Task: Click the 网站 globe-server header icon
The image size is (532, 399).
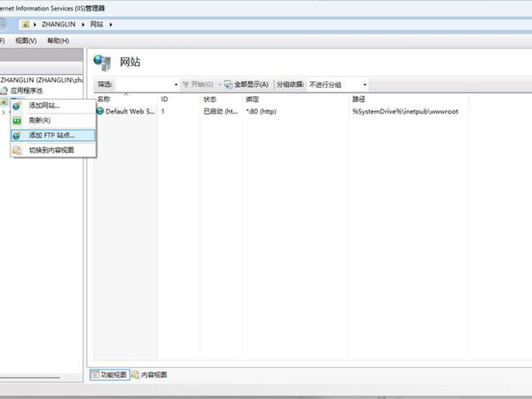Action: click(x=102, y=63)
